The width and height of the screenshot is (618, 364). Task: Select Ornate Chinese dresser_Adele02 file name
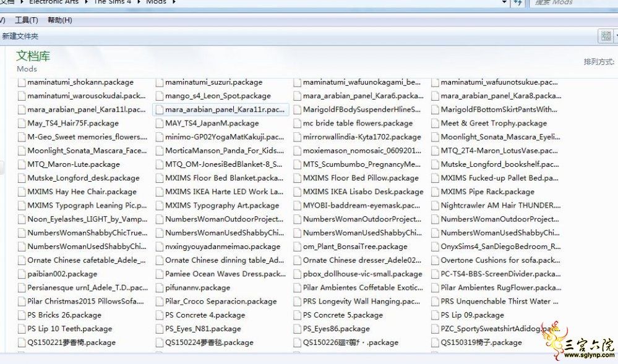tap(363, 260)
